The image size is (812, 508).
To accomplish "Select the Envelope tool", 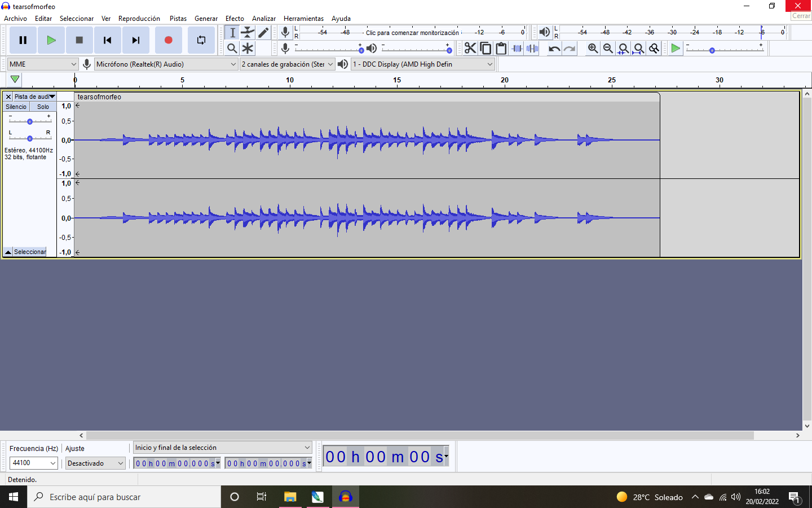I will pyautogui.click(x=248, y=33).
